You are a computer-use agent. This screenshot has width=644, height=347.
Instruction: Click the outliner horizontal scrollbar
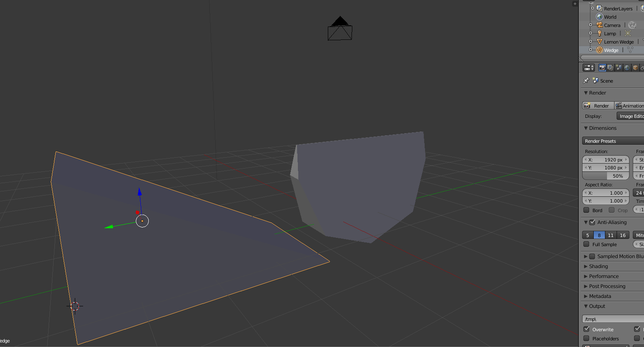coord(612,58)
